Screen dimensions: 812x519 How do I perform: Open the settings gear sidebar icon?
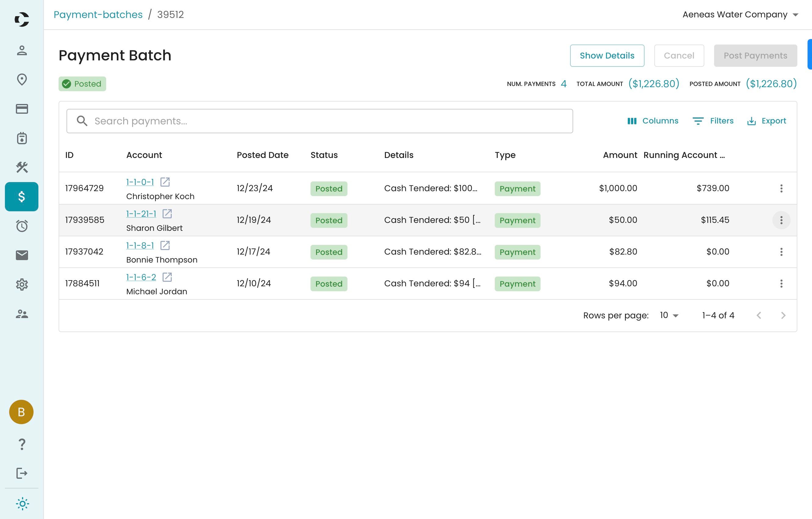click(x=22, y=285)
